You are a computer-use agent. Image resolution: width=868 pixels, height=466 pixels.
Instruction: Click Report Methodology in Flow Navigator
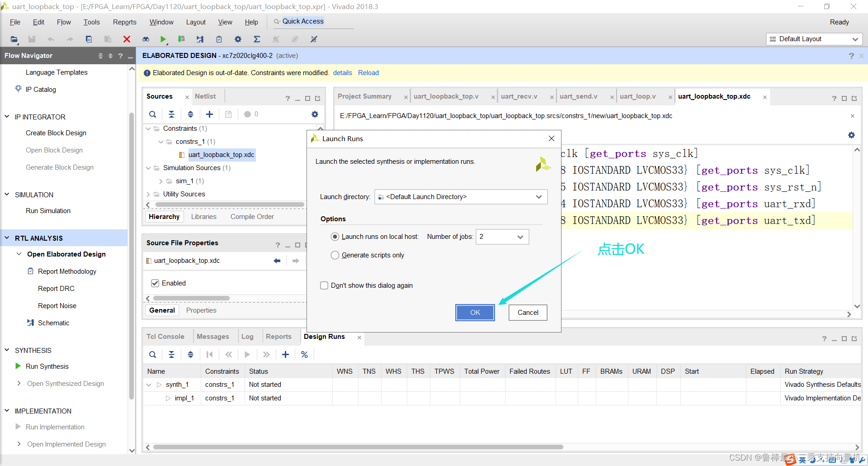[67, 271]
